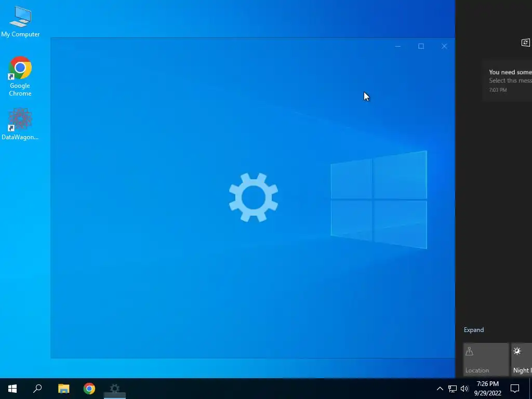Open network status tray icon
The width and height of the screenshot is (532, 399).
click(x=453, y=389)
